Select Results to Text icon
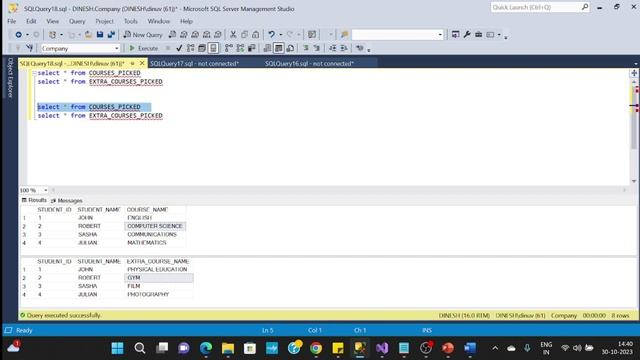The width and height of the screenshot is (640, 360). (x=267, y=48)
